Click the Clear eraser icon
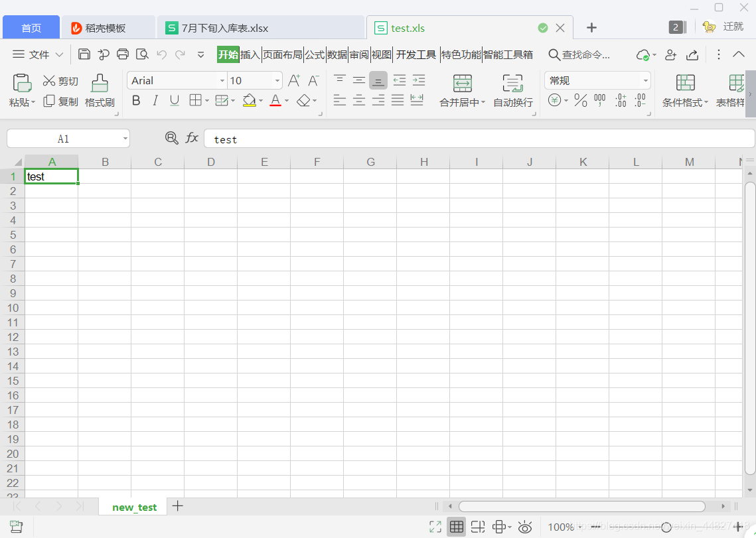 303,100
